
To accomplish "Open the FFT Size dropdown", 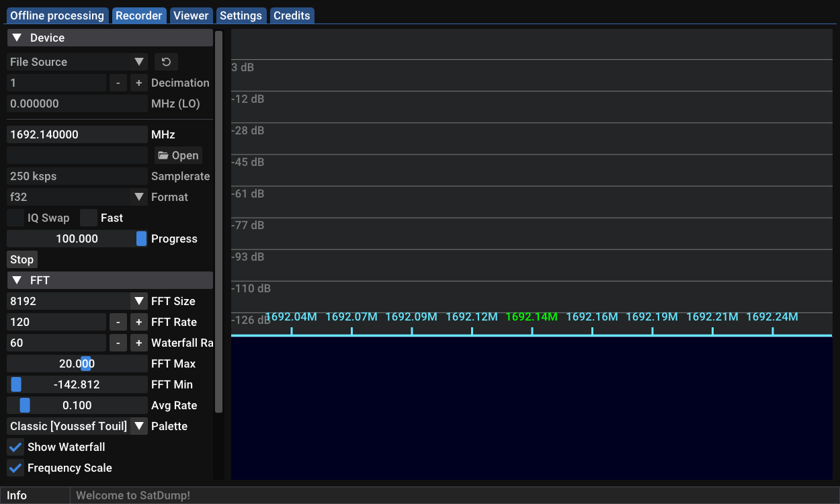I will pyautogui.click(x=77, y=301).
